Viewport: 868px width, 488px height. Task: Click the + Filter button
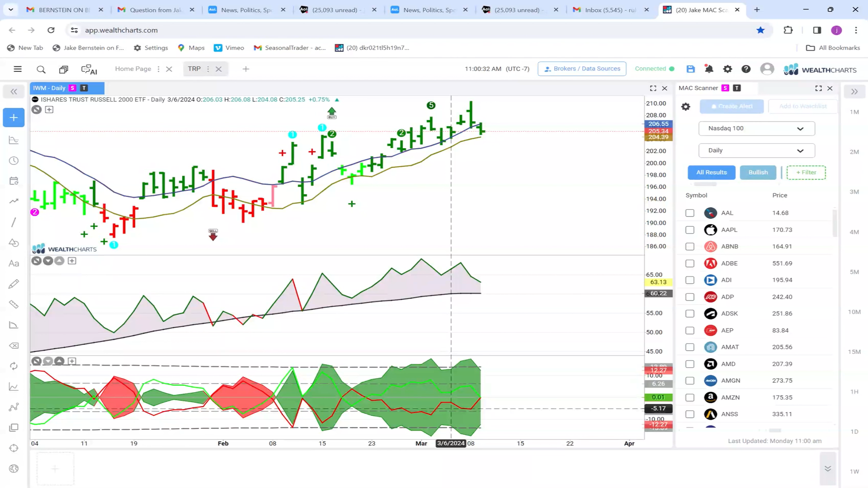tap(806, 172)
